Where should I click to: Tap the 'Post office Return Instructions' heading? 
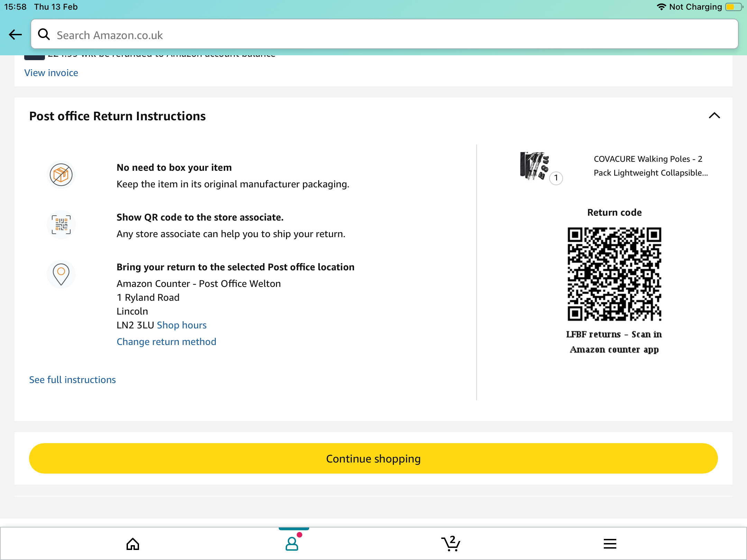pyautogui.click(x=117, y=116)
